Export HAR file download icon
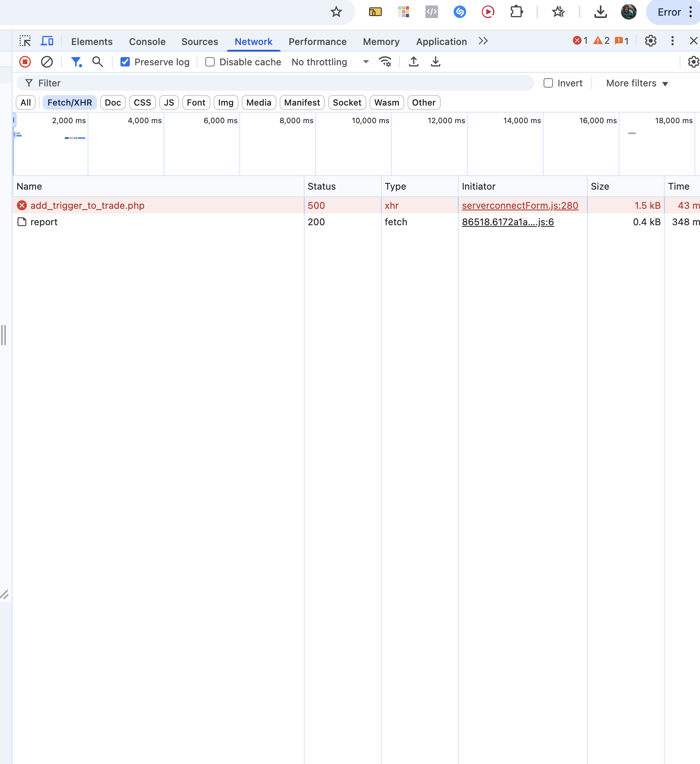Viewport: 700px width, 764px height. [436, 62]
